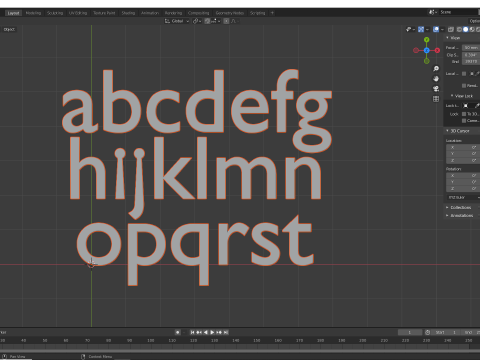480x360 pixels.
Task: Click the Focal Length field
Action: click(x=471, y=48)
